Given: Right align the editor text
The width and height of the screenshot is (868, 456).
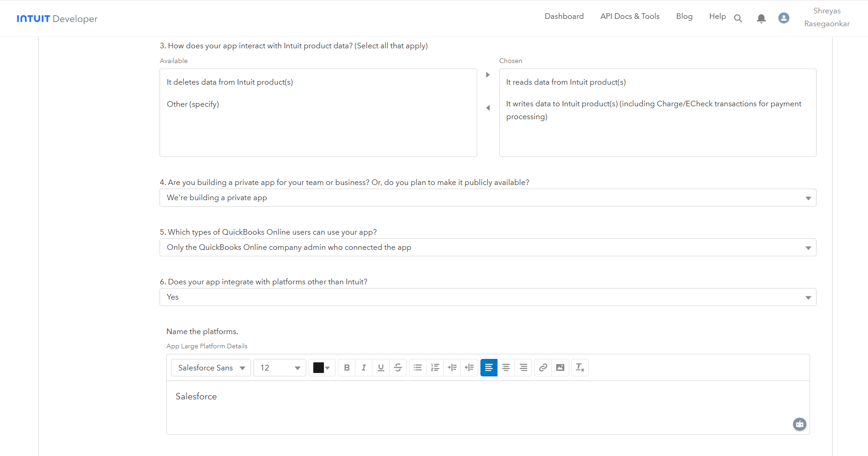Looking at the screenshot, I should 523,368.
